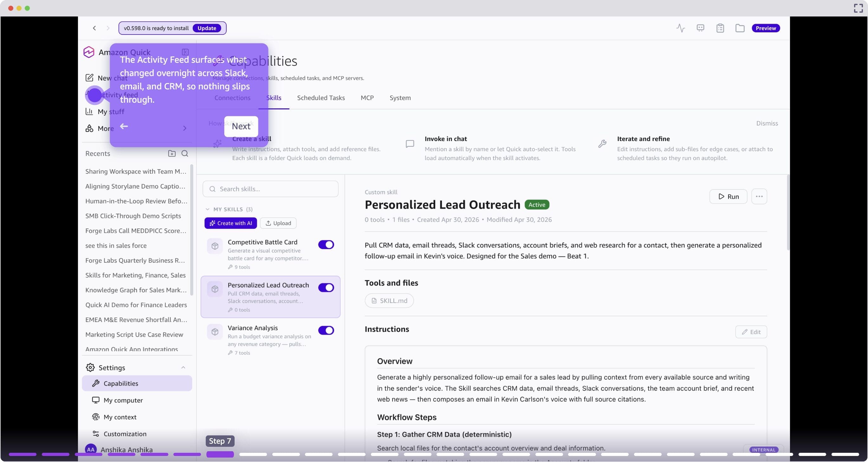Select the Variance Analysis skill icon
This screenshot has width=868, height=462.
[215, 332]
